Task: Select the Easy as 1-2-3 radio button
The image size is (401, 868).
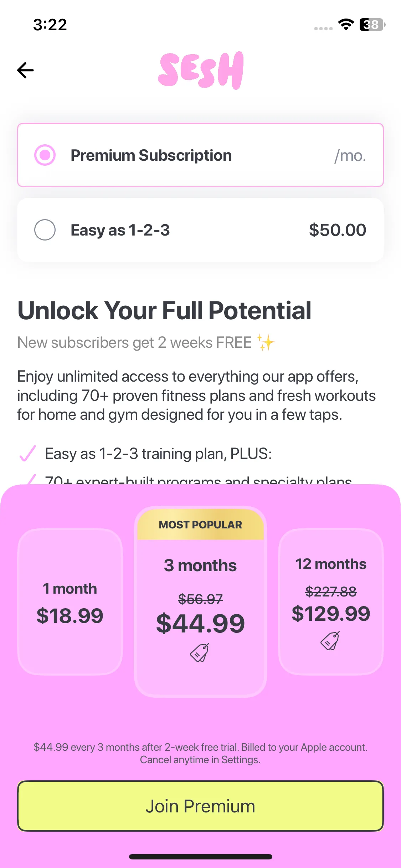Action: [x=45, y=230]
